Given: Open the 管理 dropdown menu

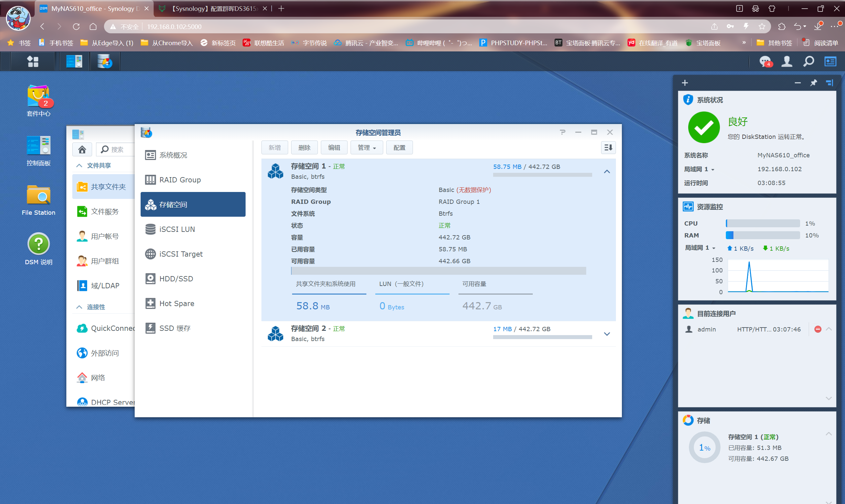Looking at the screenshot, I should click(x=367, y=147).
